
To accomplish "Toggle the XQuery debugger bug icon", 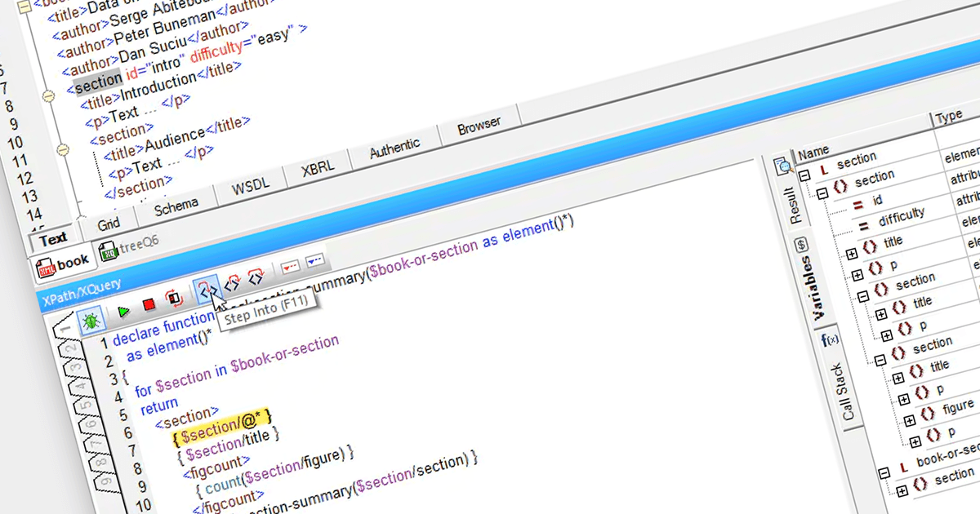I will (x=91, y=319).
